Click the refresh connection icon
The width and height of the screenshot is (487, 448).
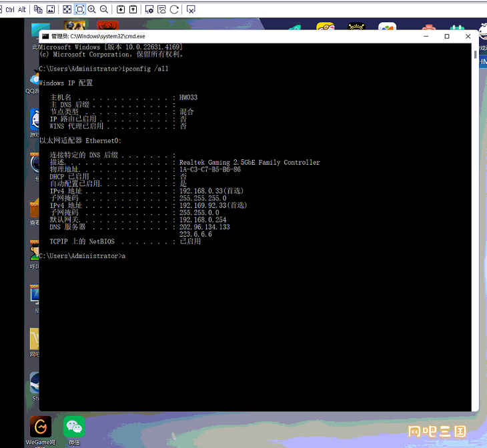pyautogui.click(x=174, y=9)
